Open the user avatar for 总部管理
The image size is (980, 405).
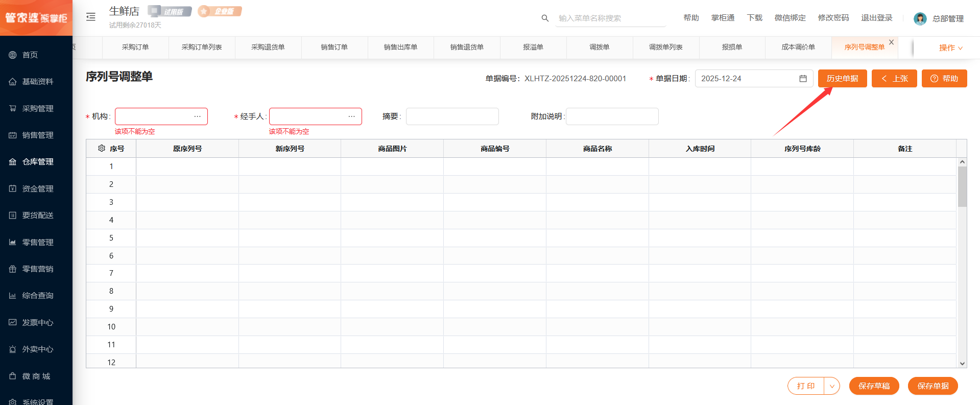tap(920, 18)
